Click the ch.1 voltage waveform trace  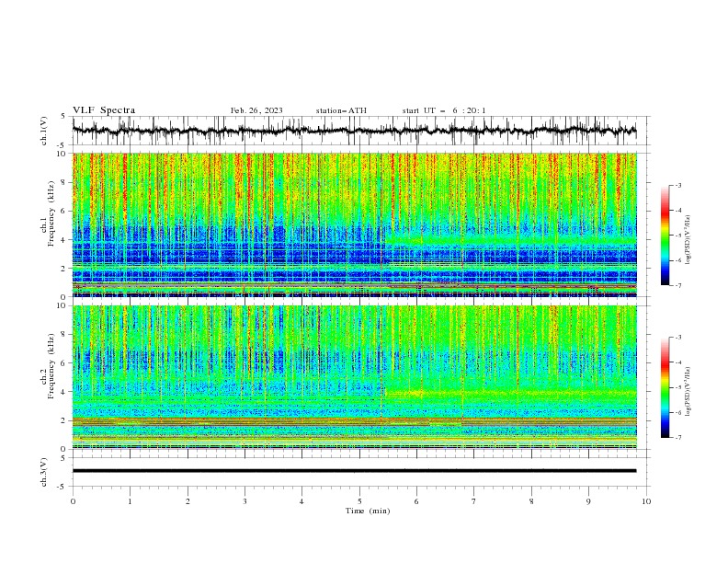(x=354, y=131)
